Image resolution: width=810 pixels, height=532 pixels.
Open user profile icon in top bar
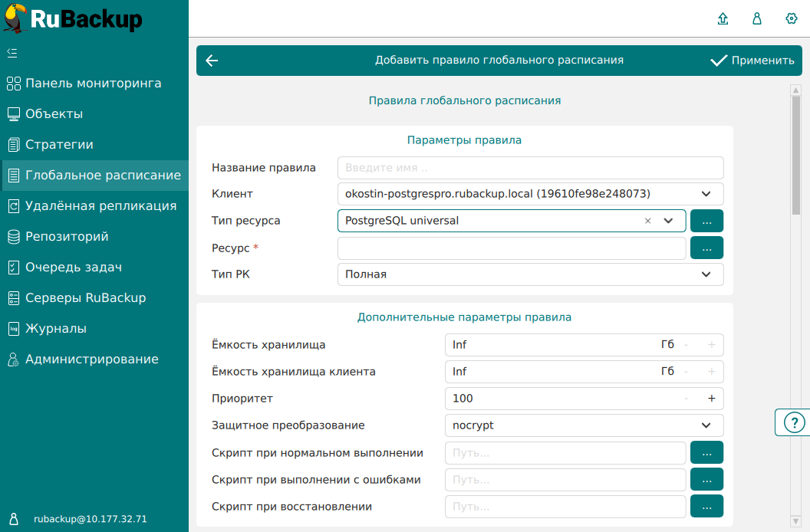pyautogui.click(x=757, y=19)
